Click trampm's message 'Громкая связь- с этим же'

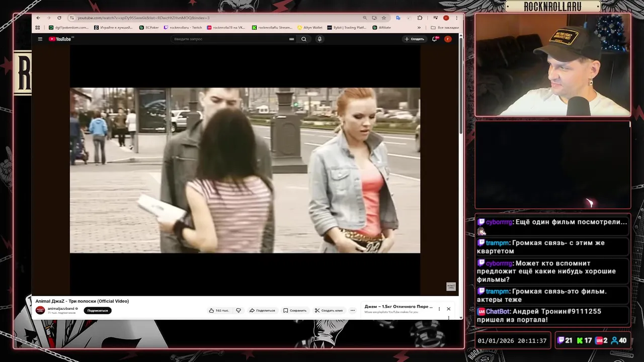(553, 247)
